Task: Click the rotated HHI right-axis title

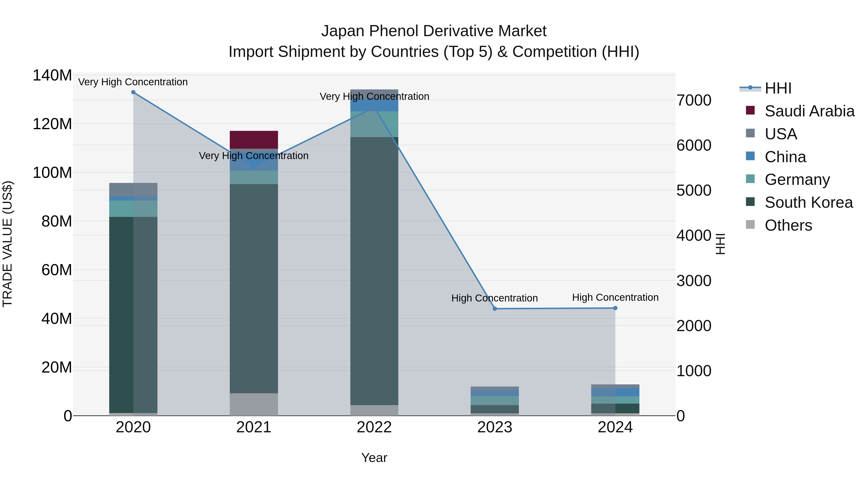Action: (720, 244)
